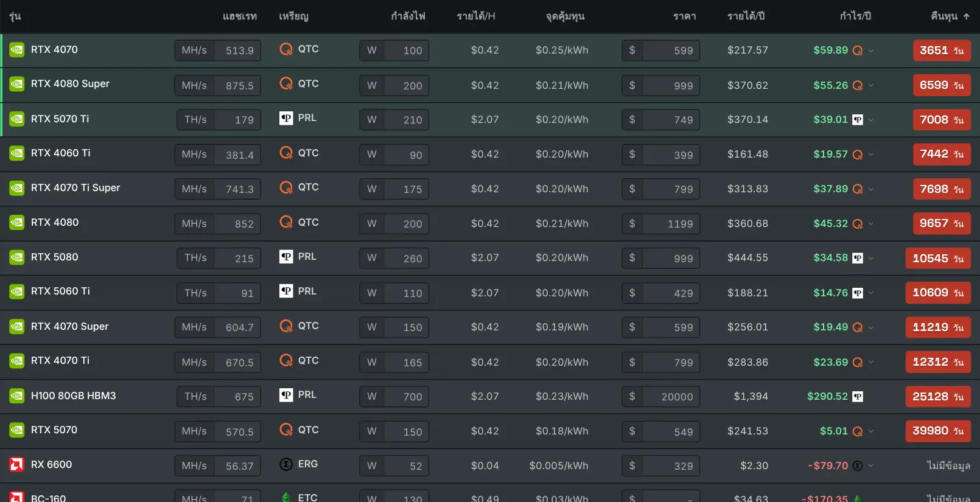Click the NVIDIA icon beside RTX 5080
This screenshot has height=502, width=980.
[x=16, y=257]
